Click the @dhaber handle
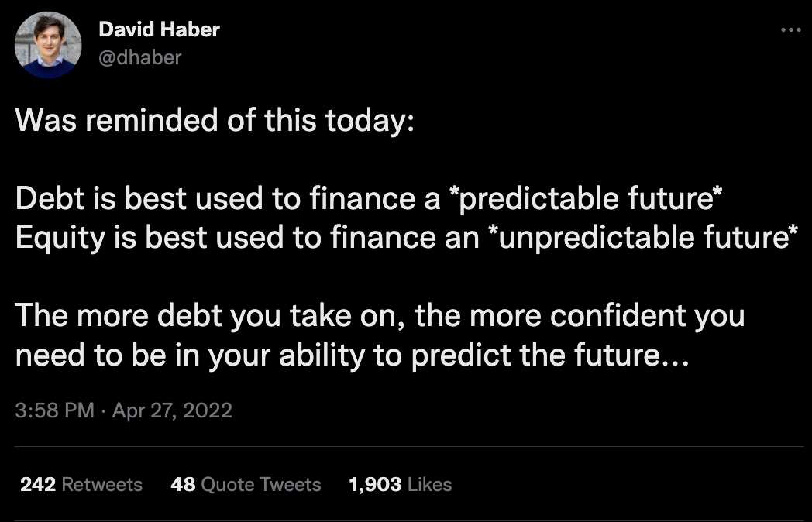Image resolution: width=812 pixels, height=522 pixels. [x=139, y=57]
